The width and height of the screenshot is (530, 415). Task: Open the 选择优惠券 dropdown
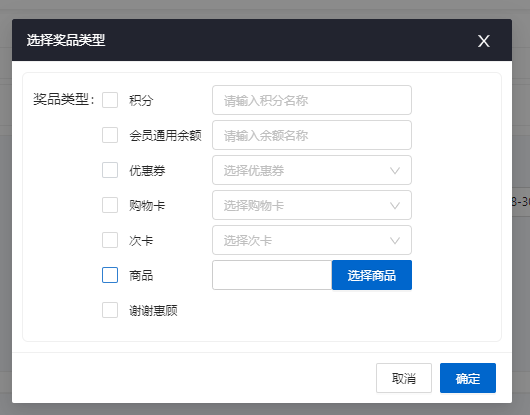coord(312,170)
